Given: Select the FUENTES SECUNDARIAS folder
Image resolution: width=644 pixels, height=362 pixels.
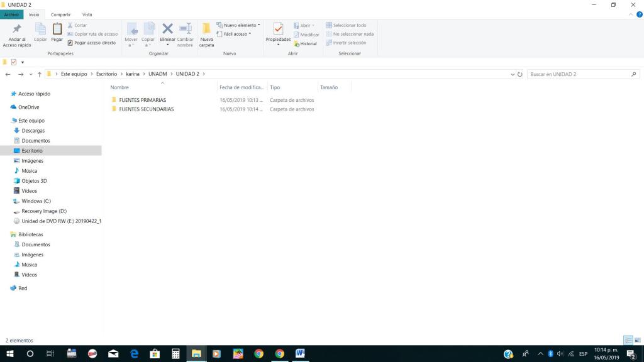Looking at the screenshot, I should [146, 109].
